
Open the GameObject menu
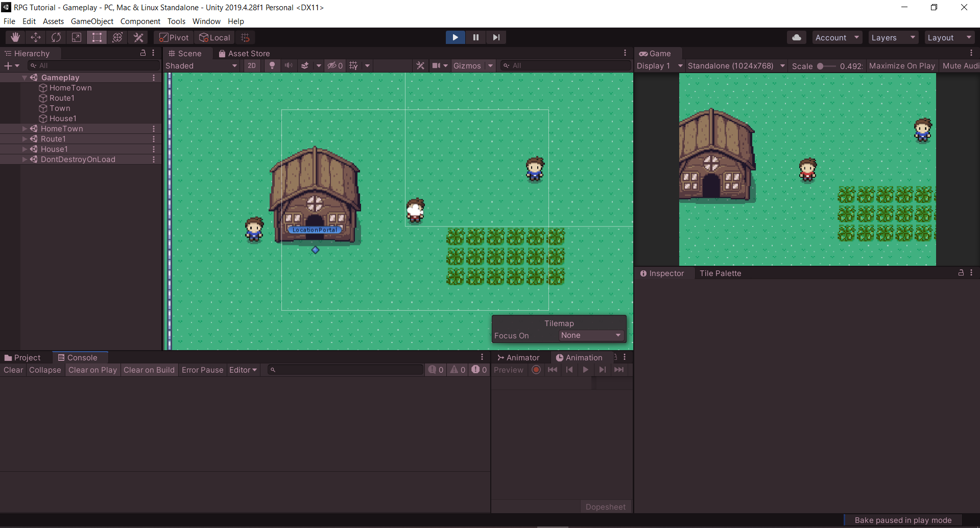[x=92, y=21]
